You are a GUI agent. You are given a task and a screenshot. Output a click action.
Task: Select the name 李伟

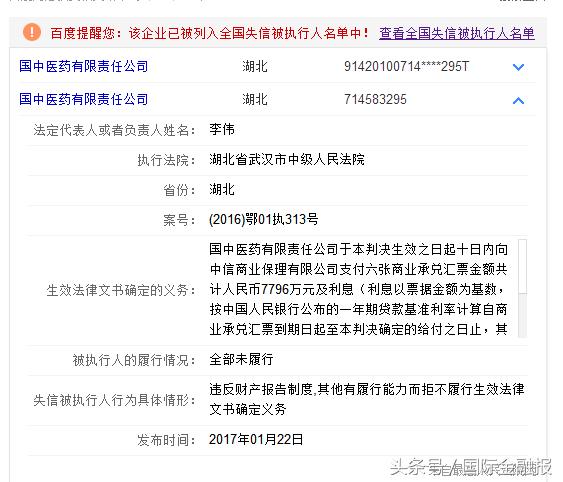point(222,129)
